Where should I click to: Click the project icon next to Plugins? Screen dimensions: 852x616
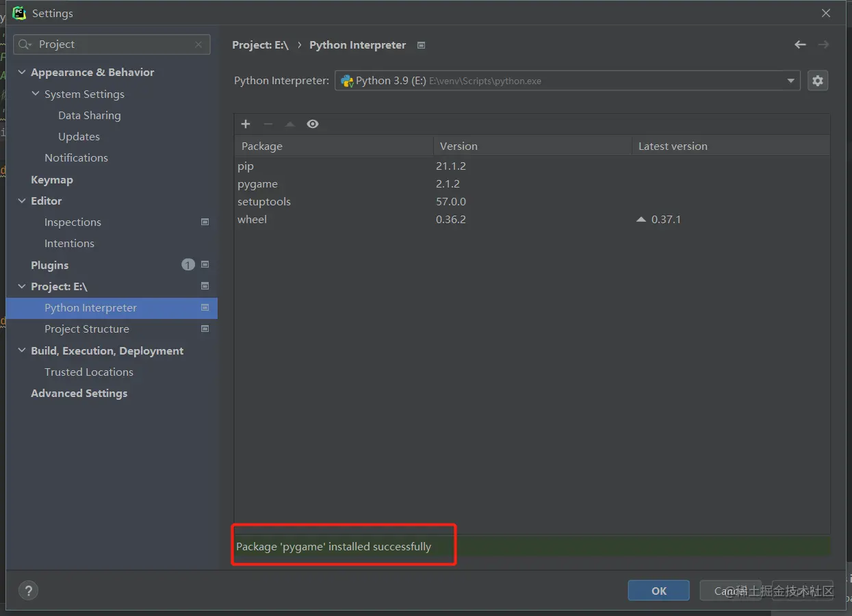point(205,265)
